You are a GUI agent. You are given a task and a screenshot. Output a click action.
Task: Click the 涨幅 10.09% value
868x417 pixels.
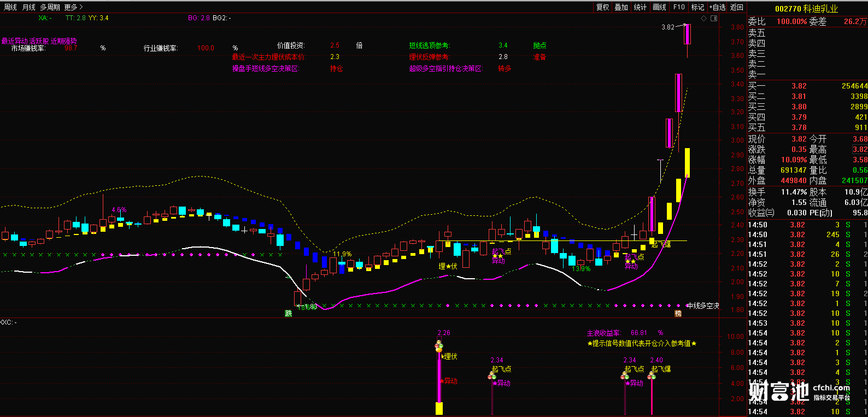[794, 160]
